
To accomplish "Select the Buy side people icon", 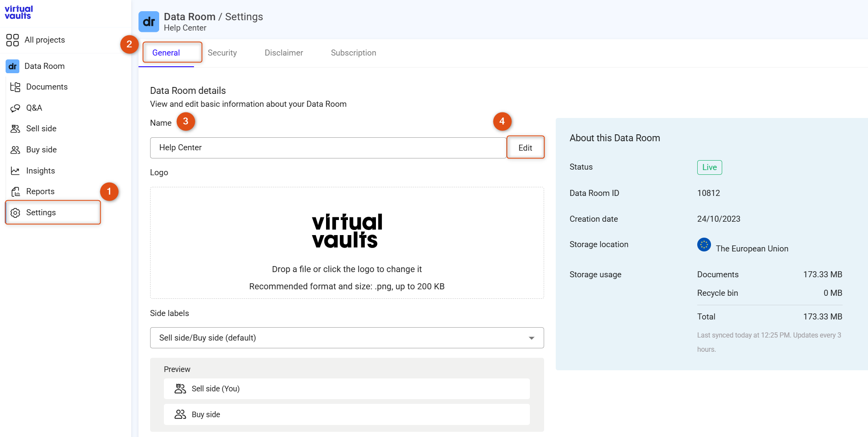I will click(15, 150).
